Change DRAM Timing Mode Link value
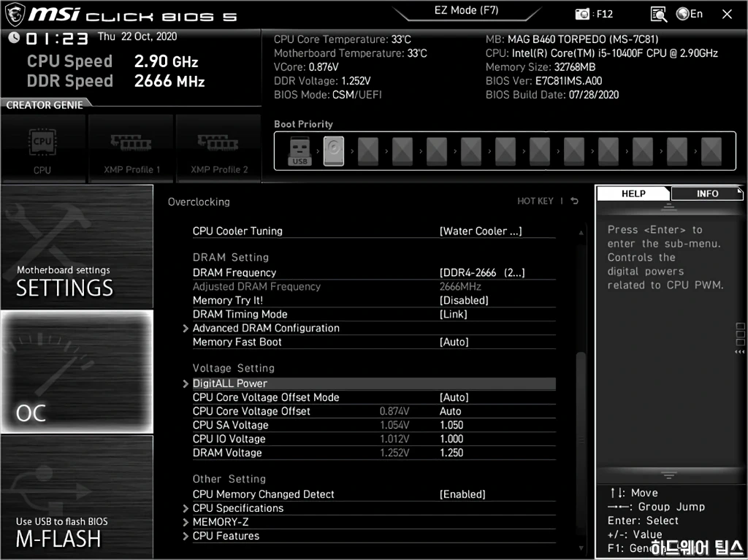Screen dimensions: 748x560 coord(453,315)
